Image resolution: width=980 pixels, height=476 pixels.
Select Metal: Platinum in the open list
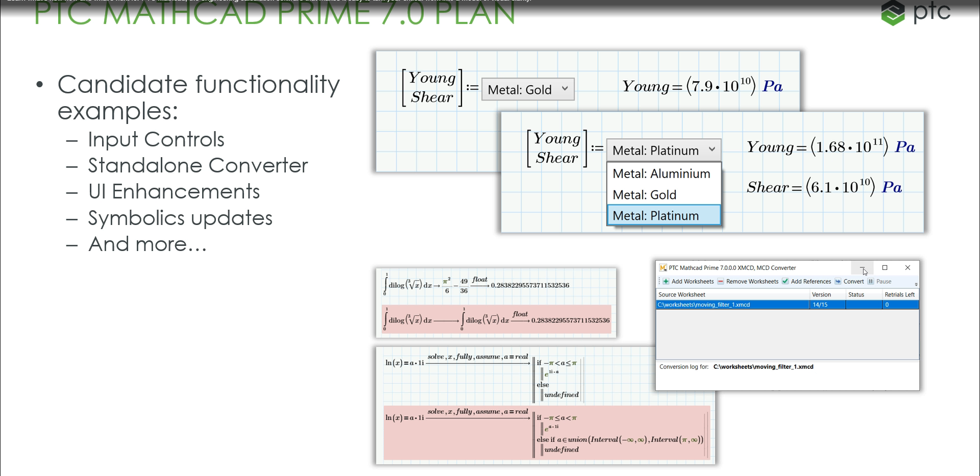point(656,215)
